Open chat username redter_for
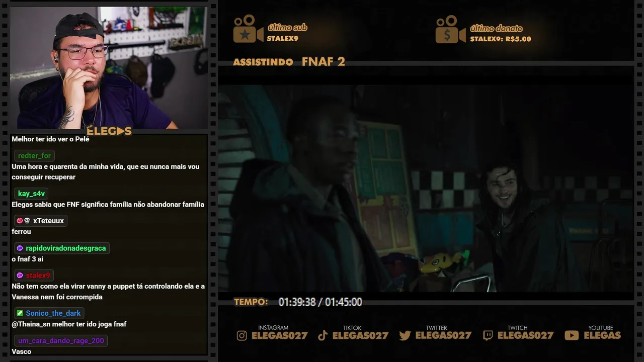Screen dimensions: 644x362 pos(34,156)
